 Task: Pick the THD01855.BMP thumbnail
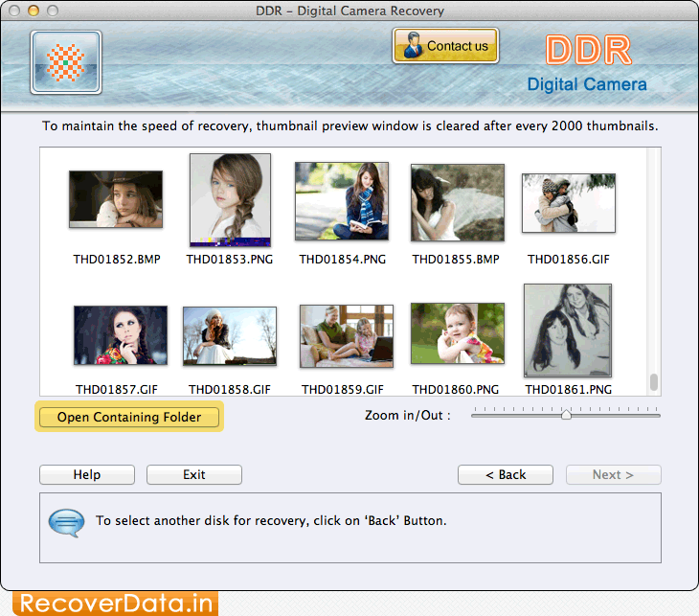458,202
